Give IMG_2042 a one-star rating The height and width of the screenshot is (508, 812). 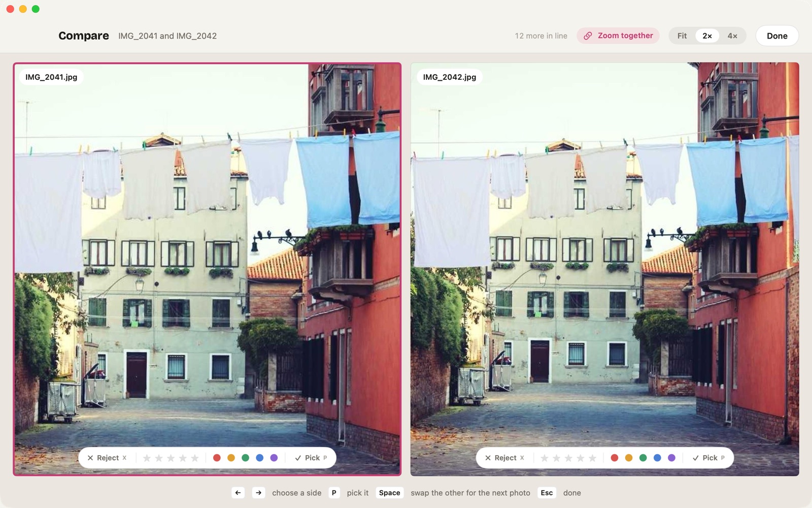pos(545,458)
